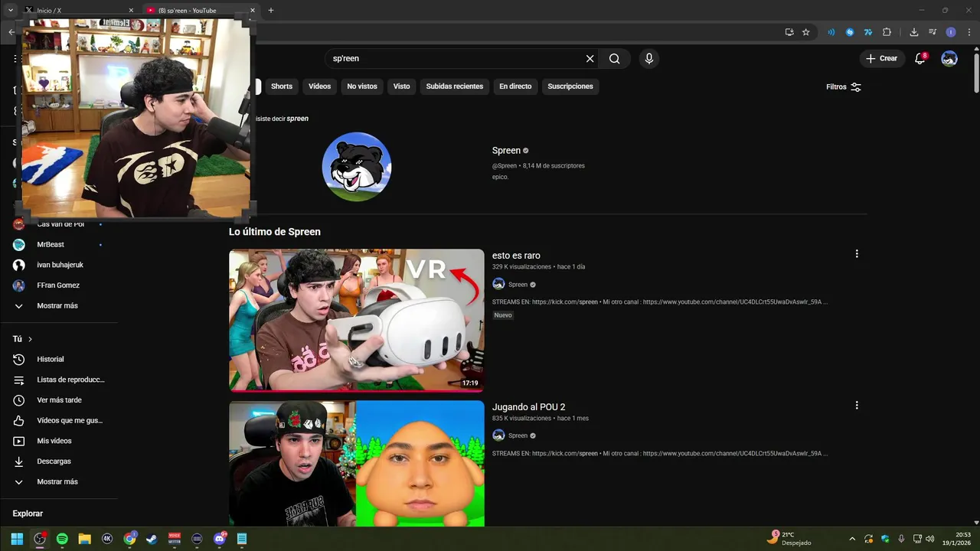Open the Spreen channel name link
980x551 pixels.
point(506,151)
